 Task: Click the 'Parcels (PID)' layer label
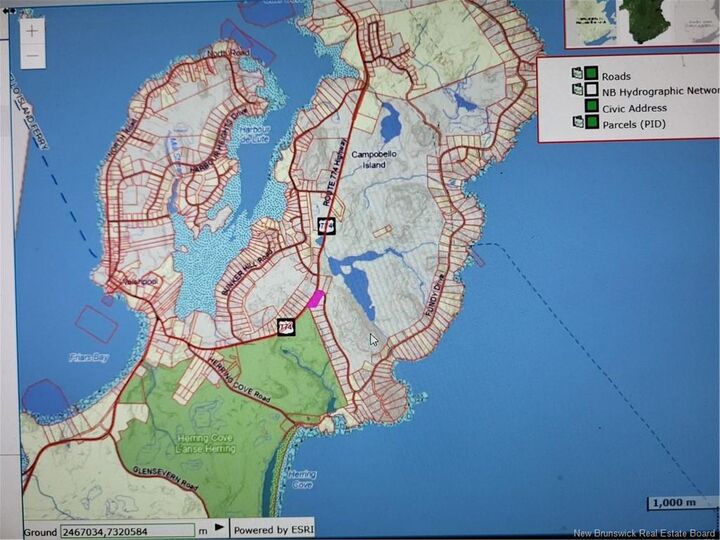634,124
